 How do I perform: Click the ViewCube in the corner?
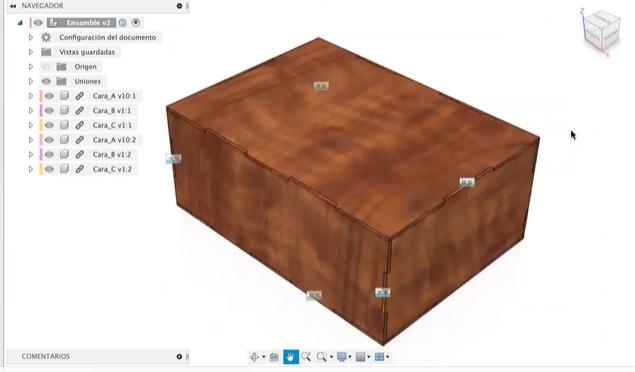602,30
